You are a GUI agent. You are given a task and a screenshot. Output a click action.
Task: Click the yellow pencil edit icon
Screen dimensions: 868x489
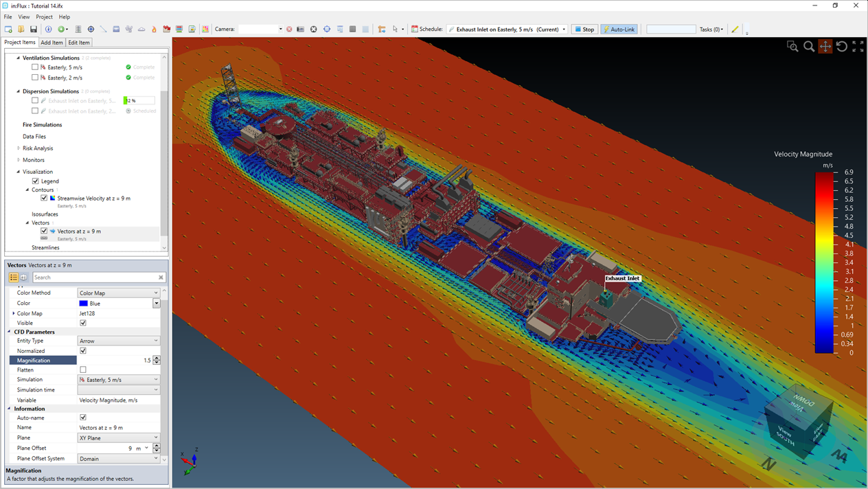click(x=735, y=30)
